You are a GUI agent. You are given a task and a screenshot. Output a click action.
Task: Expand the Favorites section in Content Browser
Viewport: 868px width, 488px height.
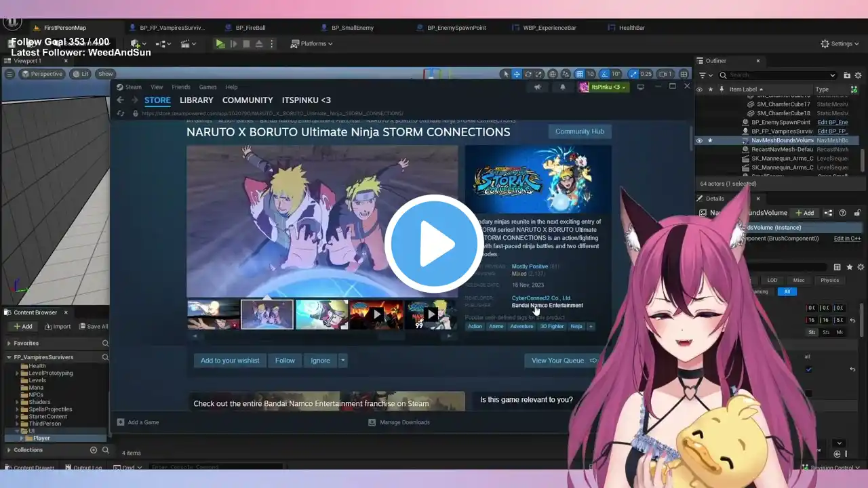point(9,343)
